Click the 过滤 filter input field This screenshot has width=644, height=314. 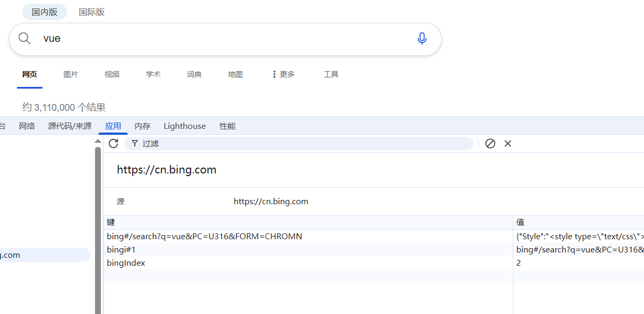298,143
